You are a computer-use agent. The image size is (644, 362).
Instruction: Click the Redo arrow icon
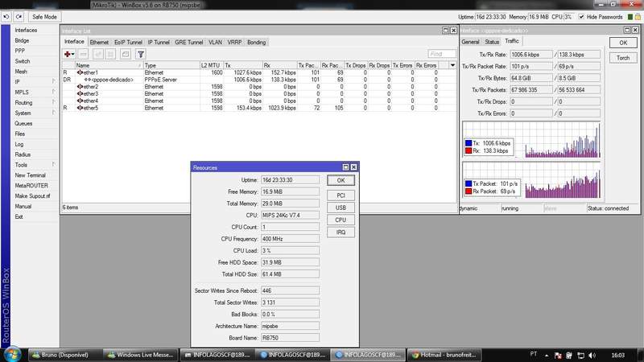click(19, 17)
